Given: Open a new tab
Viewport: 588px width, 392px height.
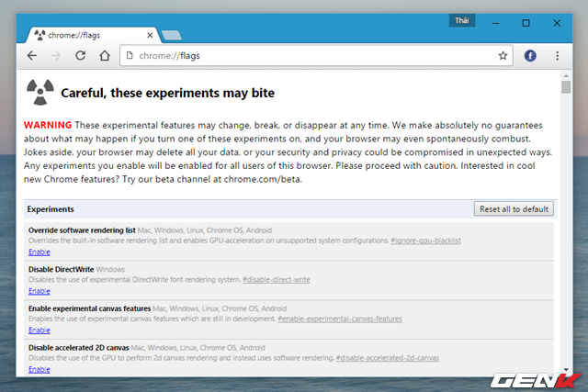Looking at the screenshot, I should tap(171, 36).
